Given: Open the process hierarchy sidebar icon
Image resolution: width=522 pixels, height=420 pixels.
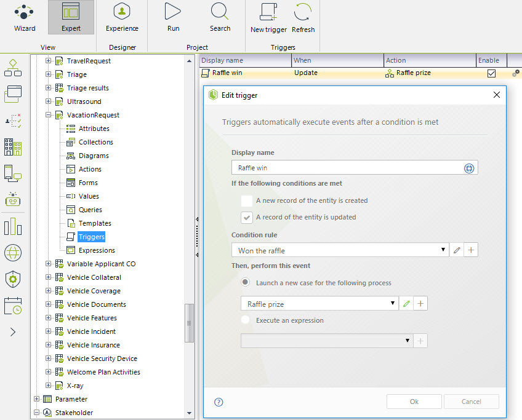Looking at the screenshot, I should click(x=13, y=68).
